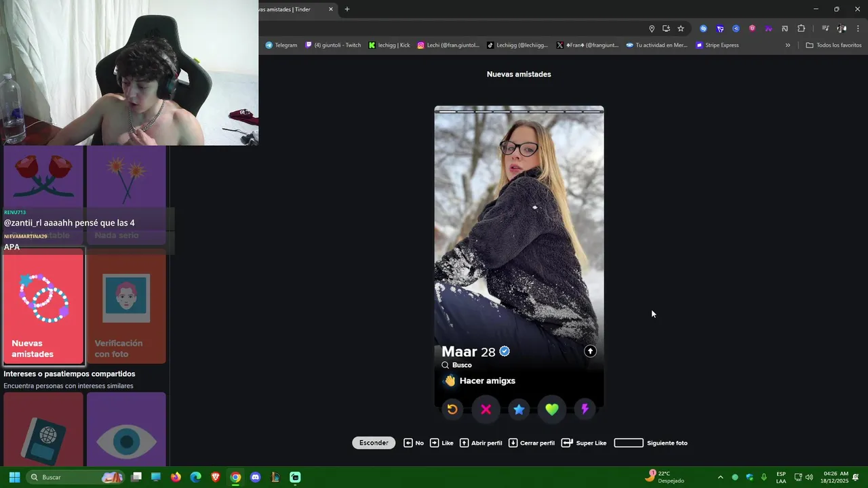Open Discord from the taskbar

pyautogui.click(x=255, y=477)
